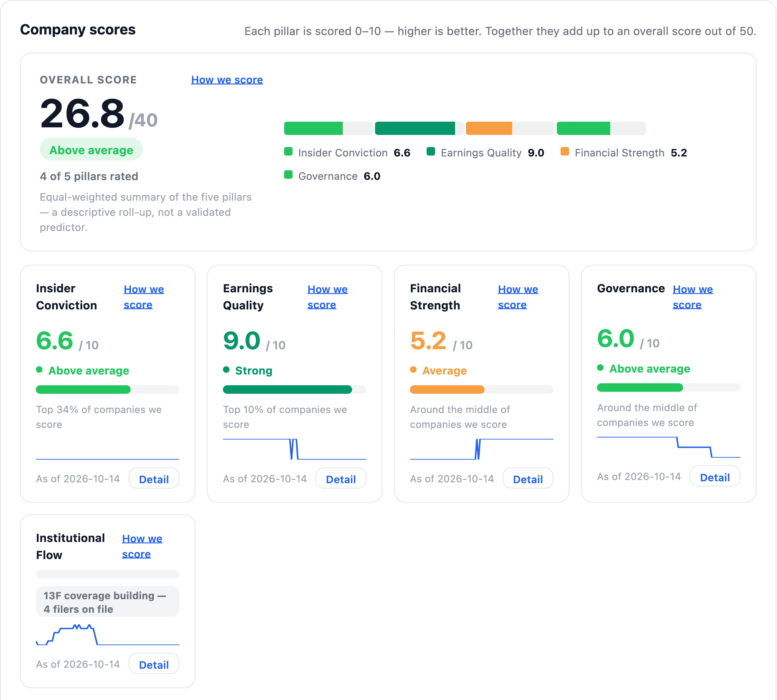Screen dimensions: 777x700
Task: Click the 'Top 34% of companies we score' text
Action: click(99, 417)
